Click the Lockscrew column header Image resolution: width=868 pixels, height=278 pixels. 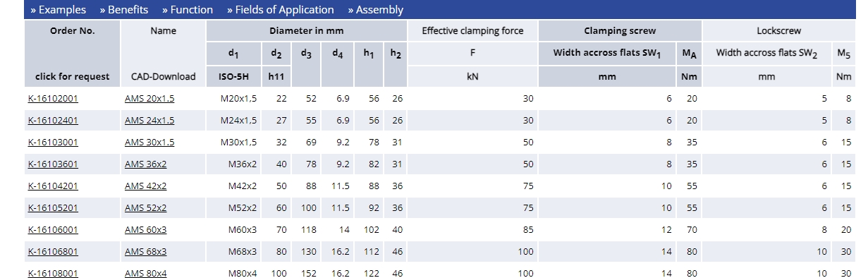(778, 31)
